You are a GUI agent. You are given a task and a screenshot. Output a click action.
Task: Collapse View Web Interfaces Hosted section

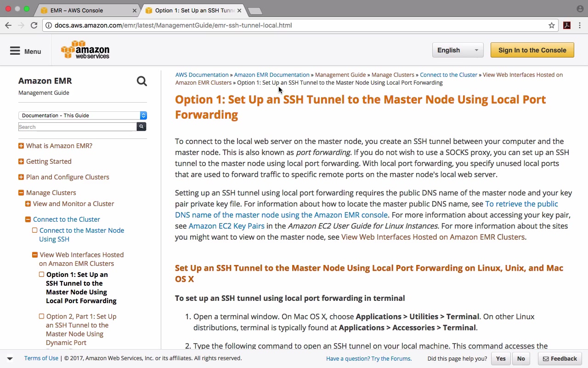coord(35,255)
